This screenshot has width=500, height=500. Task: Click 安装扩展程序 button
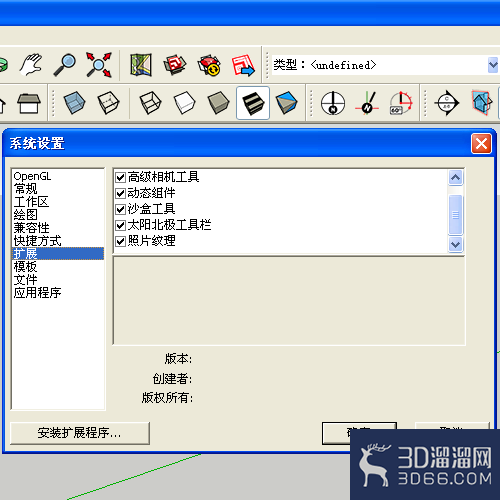click(80, 433)
